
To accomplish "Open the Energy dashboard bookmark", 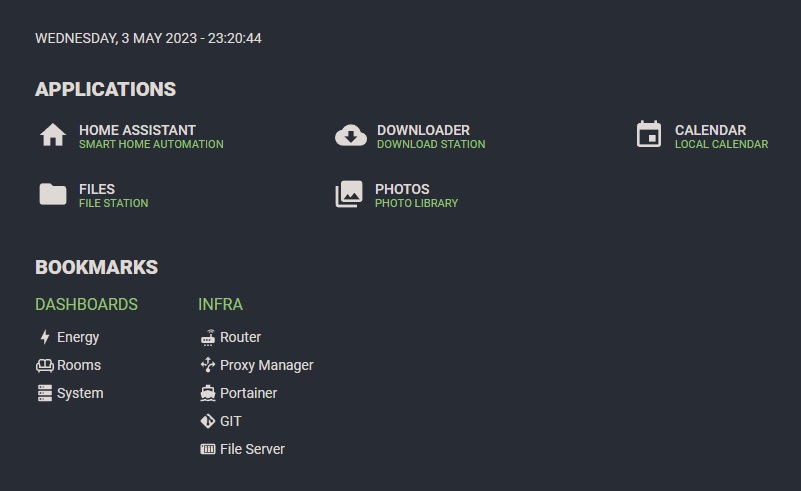I will pos(78,337).
